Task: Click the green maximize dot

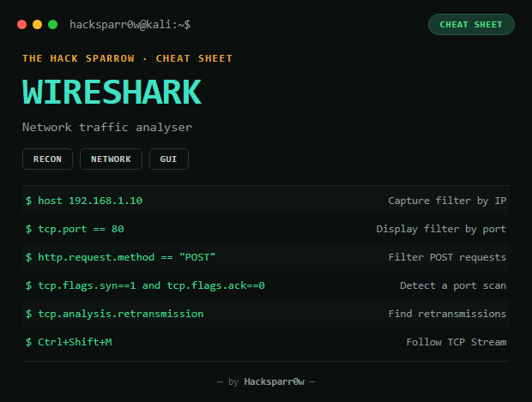Action: tap(53, 25)
